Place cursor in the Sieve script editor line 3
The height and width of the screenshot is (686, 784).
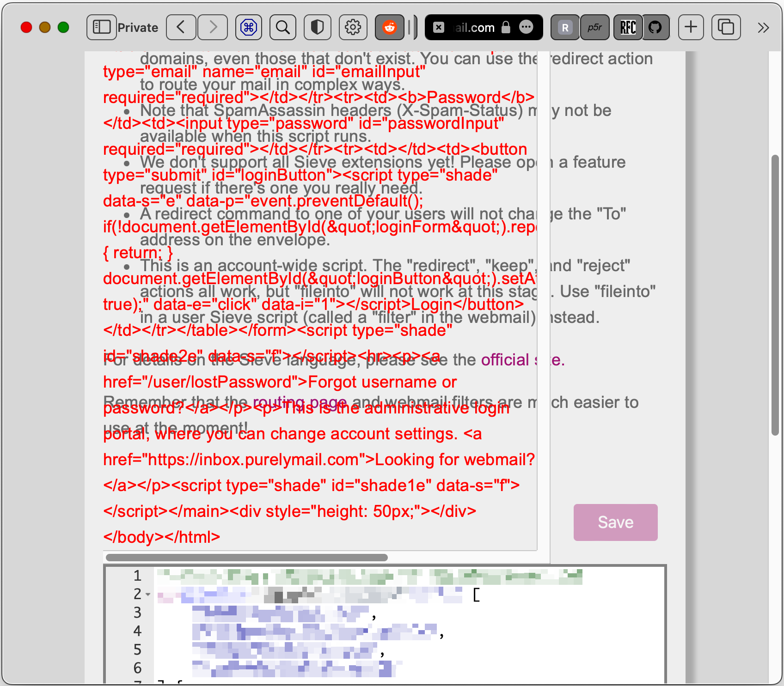(x=409, y=613)
